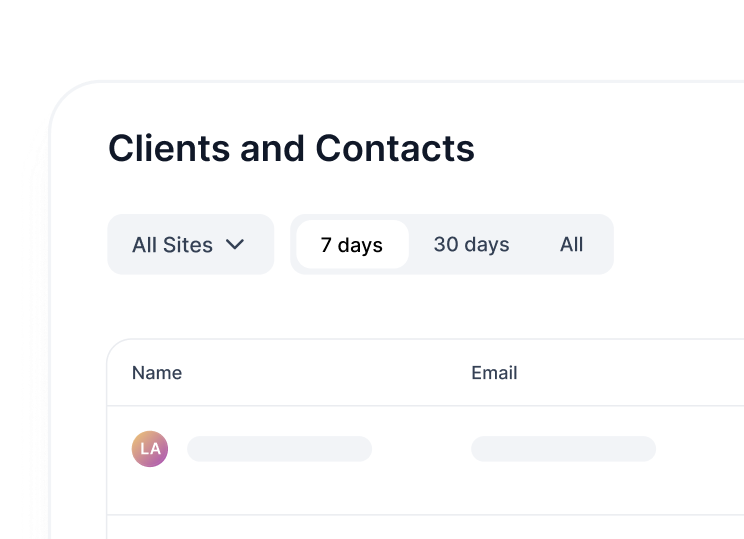Click the LA avatar icon
The width and height of the screenshot is (744, 539).
(150, 449)
